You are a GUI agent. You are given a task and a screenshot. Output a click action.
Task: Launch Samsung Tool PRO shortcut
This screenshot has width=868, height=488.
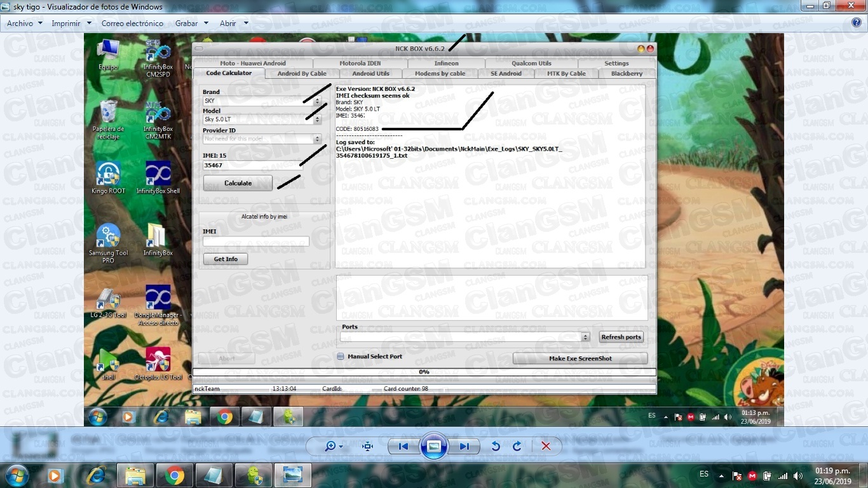click(x=108, y=243)
